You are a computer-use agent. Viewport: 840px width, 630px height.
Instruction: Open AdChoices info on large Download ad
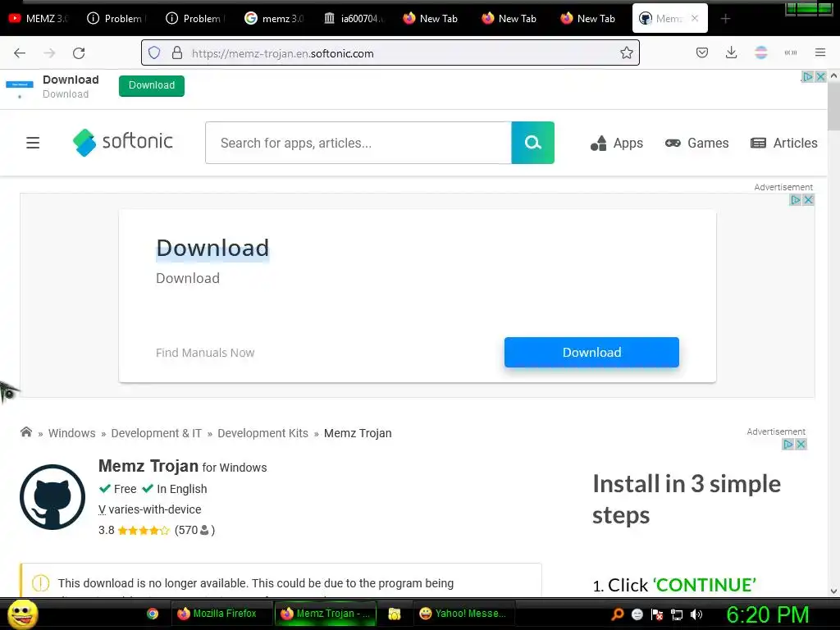coord(796,200)
